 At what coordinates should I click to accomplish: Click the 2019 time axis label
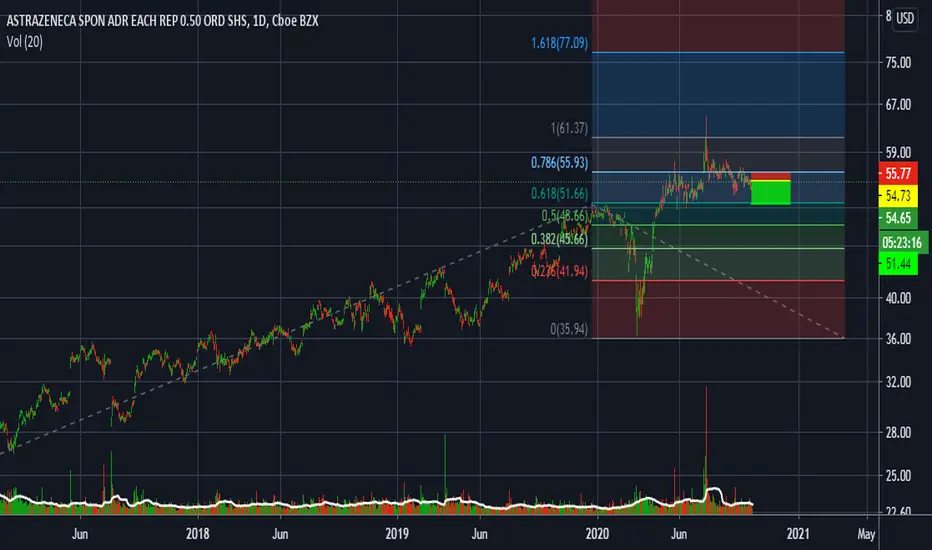tap(397, 533)
